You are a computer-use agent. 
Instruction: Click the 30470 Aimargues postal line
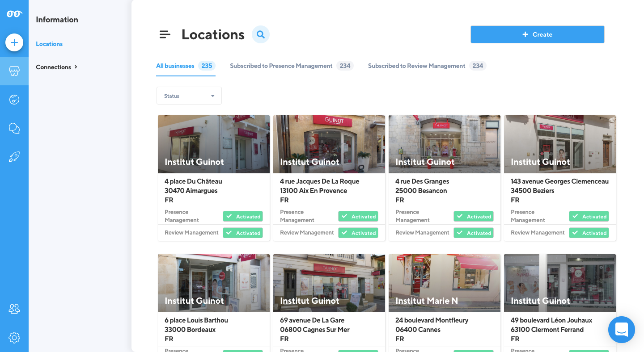pos(191,191)
